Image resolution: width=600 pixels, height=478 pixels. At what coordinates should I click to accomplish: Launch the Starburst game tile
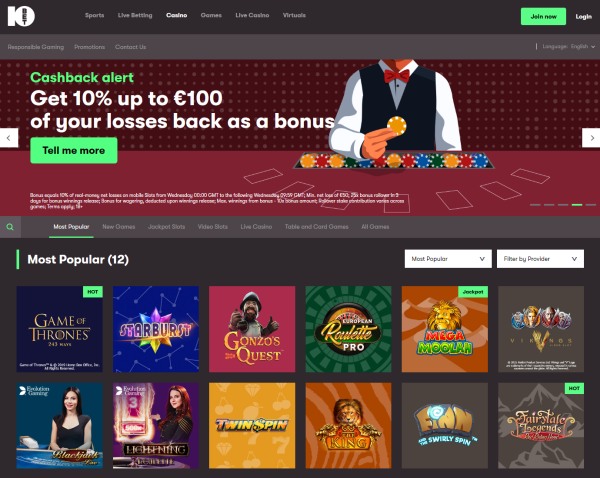coord(156,329)
